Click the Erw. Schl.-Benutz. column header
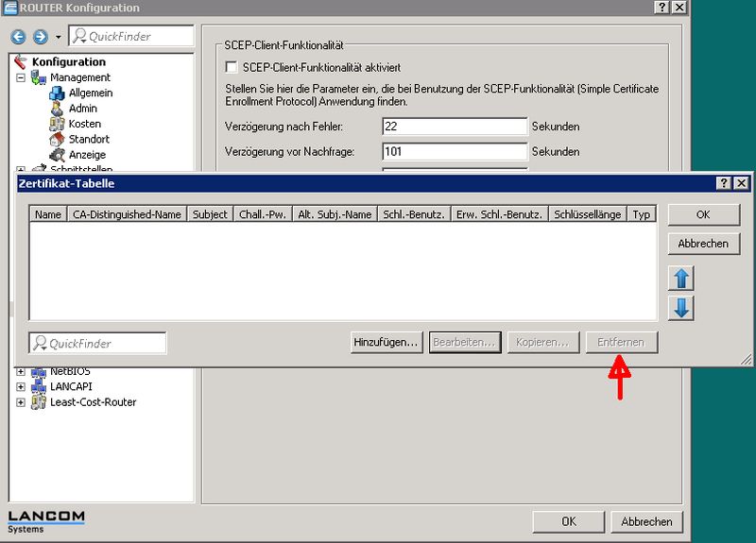Screen dimensions: 756x543 click(500, 214)
